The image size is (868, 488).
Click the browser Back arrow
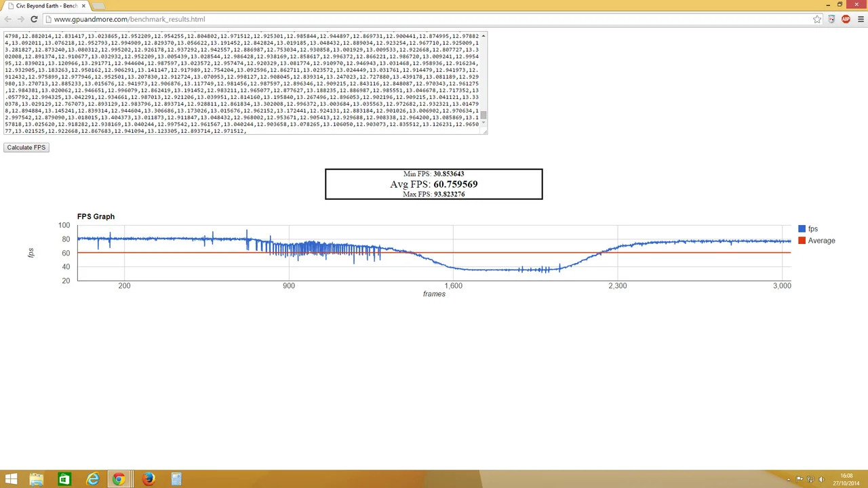pos(8,19)
